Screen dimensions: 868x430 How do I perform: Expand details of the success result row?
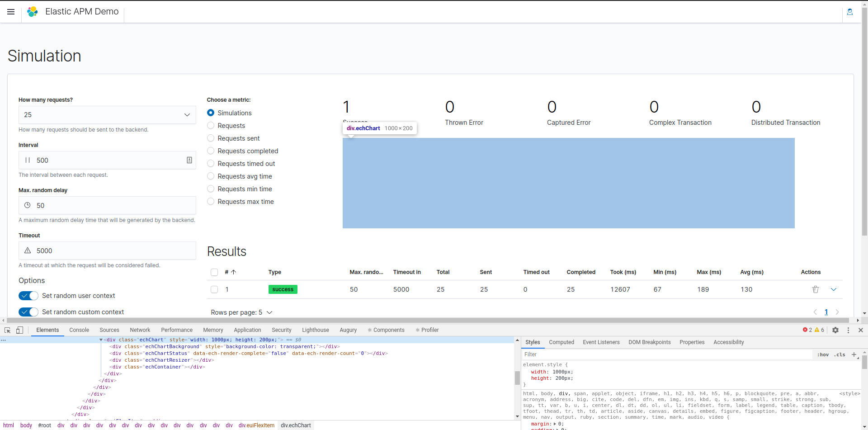(x=834, y=289)
